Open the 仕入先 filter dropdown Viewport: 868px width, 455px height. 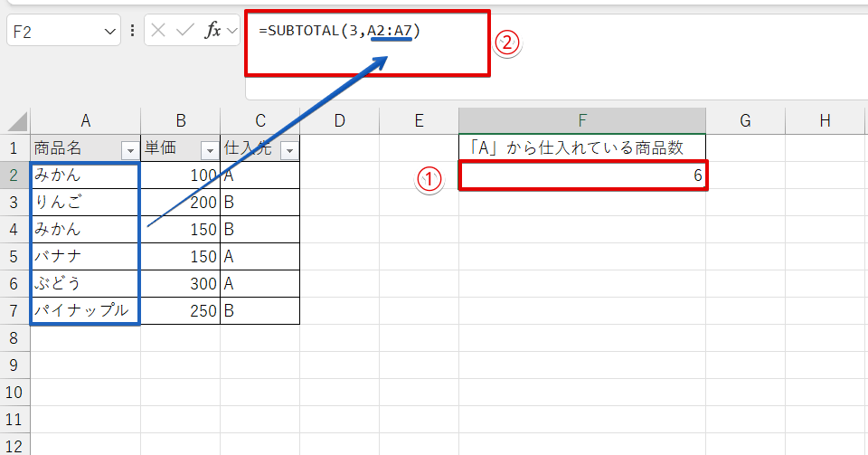(288, 150)
